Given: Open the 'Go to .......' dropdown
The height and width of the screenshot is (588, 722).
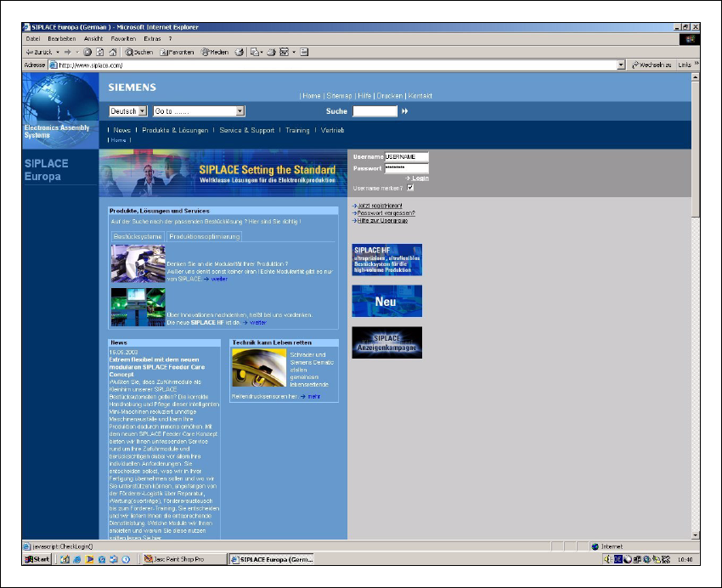Looking at the screenshot, I should pyautogui.click(x=199, y=111).
